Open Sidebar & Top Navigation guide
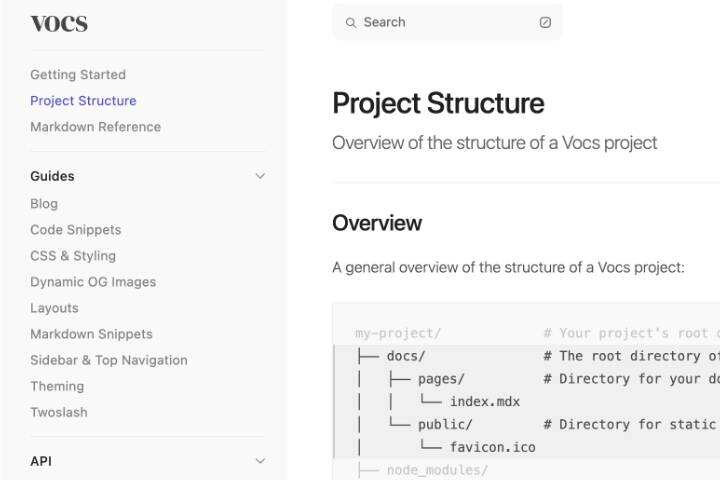This screenshot has width=720, height=480. (x=109, y=360)
